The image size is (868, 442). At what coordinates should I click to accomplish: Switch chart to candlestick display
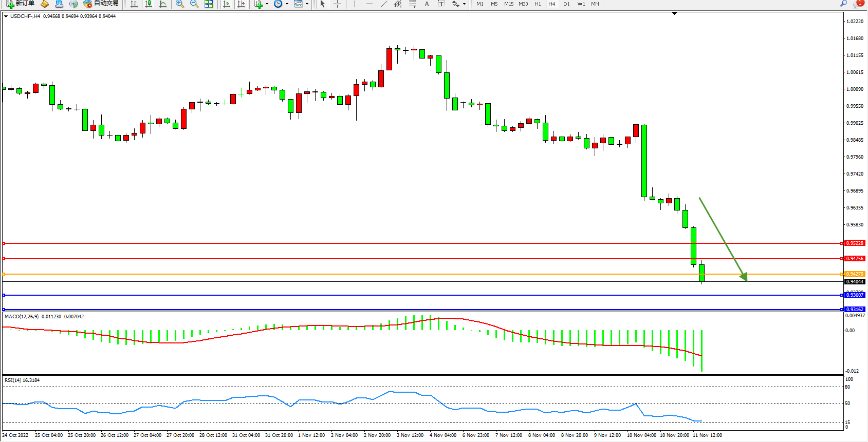pyautogui.click(x=149, y=4)
